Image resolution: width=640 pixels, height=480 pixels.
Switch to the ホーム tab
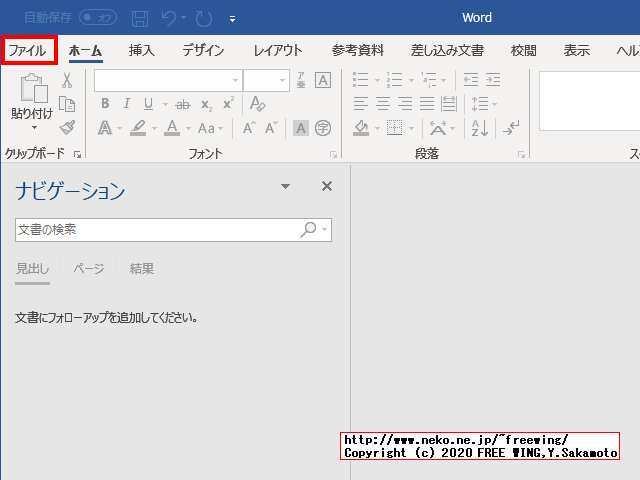point(85,51)
